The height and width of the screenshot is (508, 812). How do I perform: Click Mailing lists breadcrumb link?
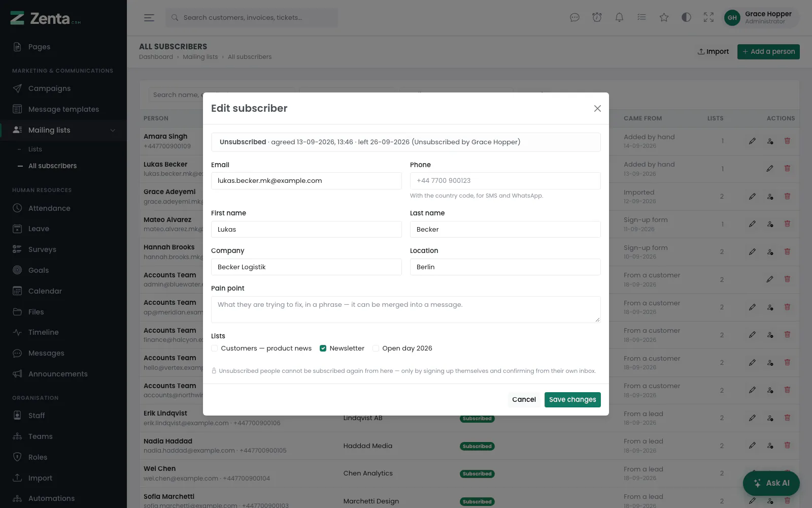[x=200, y=57]
